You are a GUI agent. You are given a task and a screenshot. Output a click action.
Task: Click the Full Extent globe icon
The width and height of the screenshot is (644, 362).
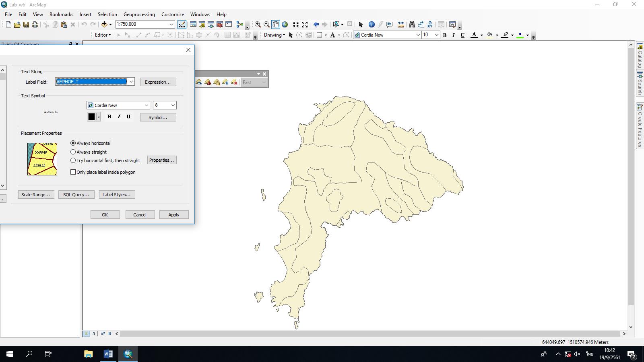click(x=285, y=24)
